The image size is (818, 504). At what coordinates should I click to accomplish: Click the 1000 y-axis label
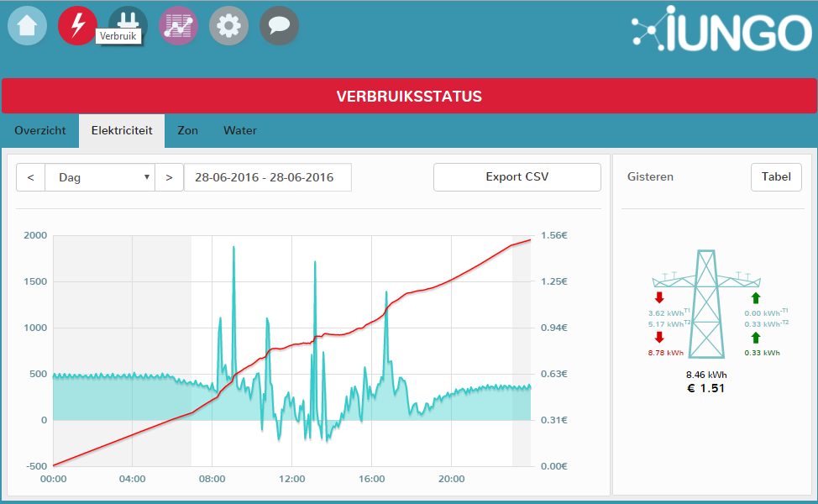tap(35, 328)
